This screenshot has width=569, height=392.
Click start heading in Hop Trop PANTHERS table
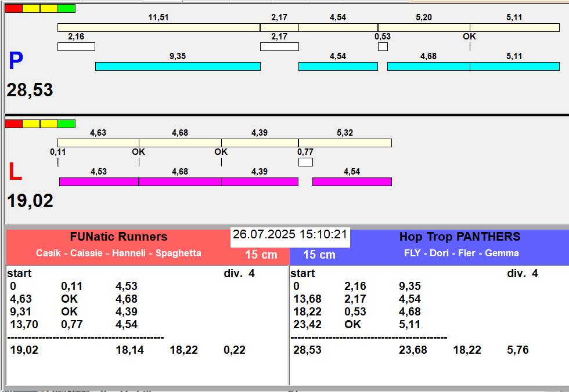point(302,274)
